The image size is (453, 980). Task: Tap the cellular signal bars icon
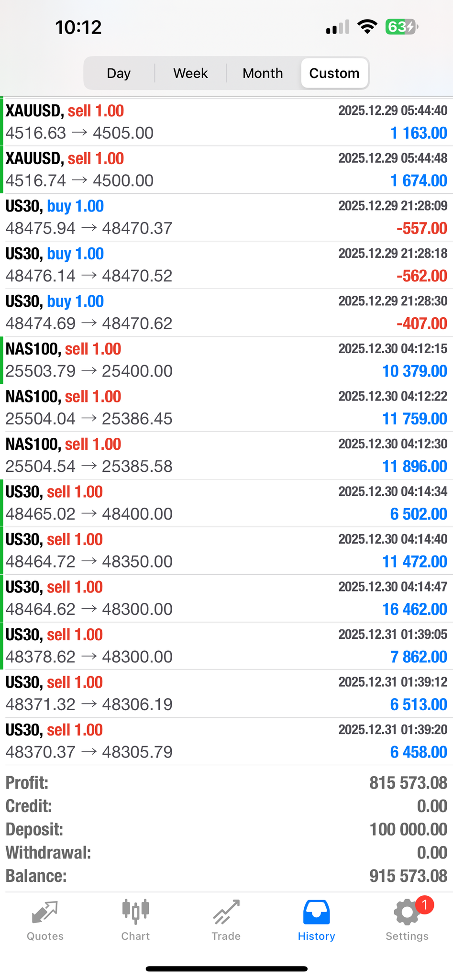pyautogui.click(x=338, y=27)
